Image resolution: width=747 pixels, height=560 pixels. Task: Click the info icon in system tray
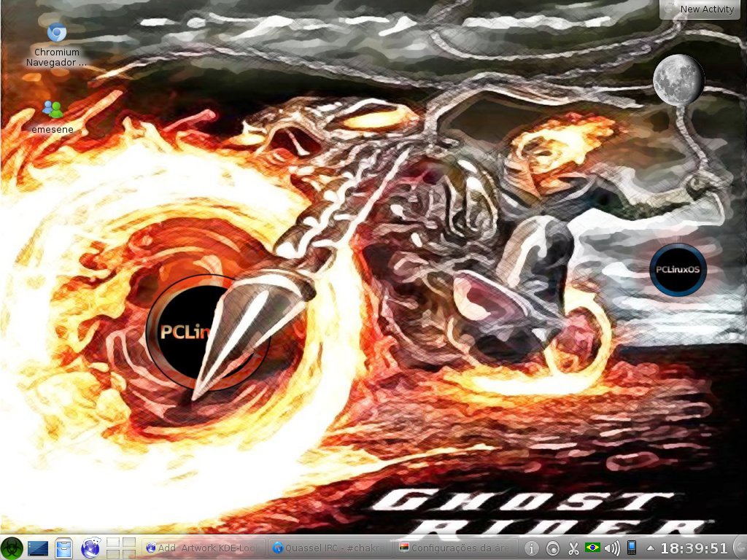pyautogui.click(x=531, y=548)
